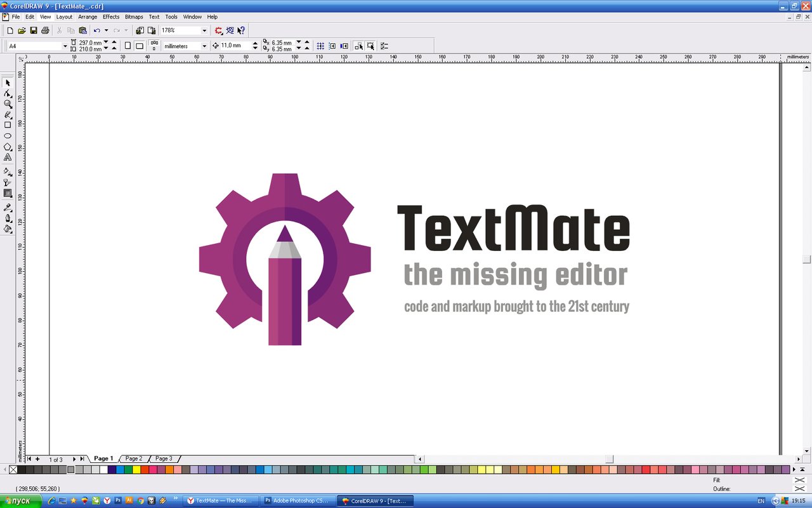Select the Shape tool
The height and width of the screenshot is (508, 812).
(x=8, y=93)
